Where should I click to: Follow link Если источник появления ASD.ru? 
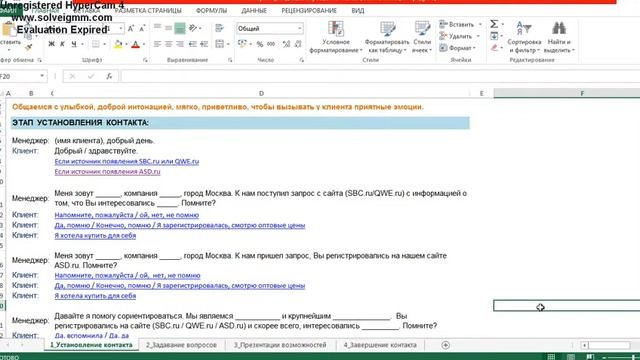[107, 172]
